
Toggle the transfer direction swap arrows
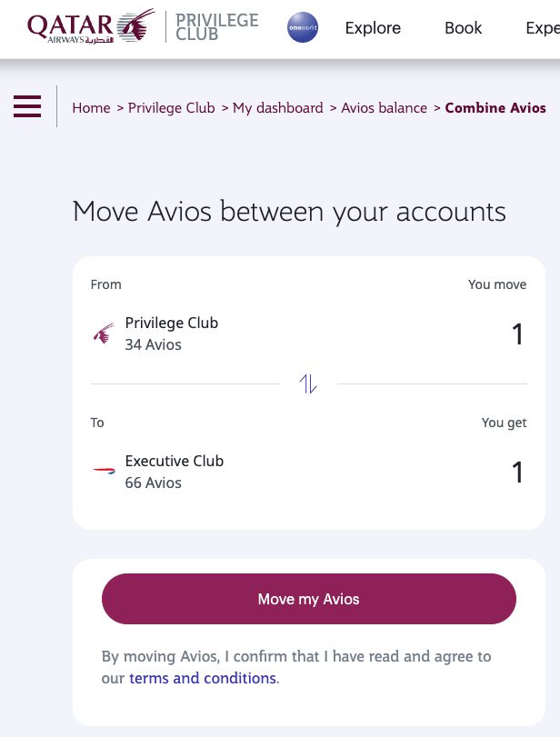308,383
